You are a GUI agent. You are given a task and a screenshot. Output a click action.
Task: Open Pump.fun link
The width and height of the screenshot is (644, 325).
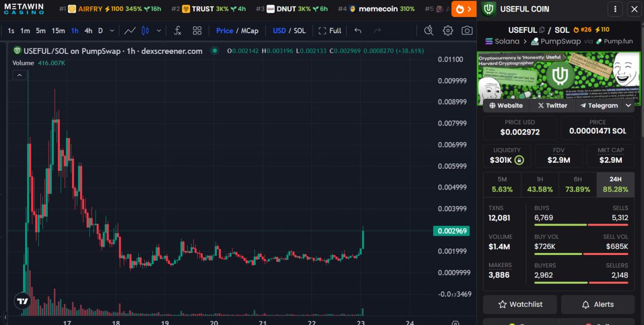[x=613, y=41]
